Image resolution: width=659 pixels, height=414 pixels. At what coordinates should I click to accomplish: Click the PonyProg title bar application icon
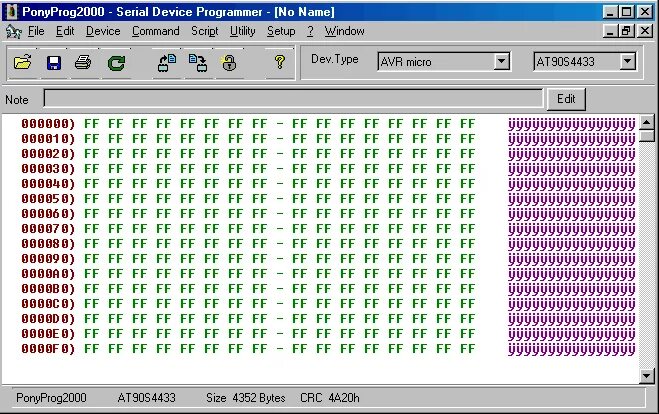click(11, 12)
